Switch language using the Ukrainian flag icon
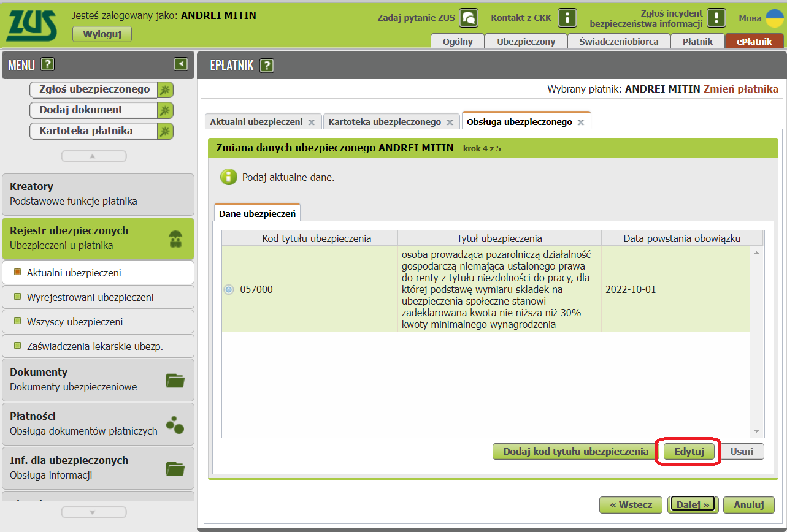This screenshot has height=532, width=787. coord(774,18)
